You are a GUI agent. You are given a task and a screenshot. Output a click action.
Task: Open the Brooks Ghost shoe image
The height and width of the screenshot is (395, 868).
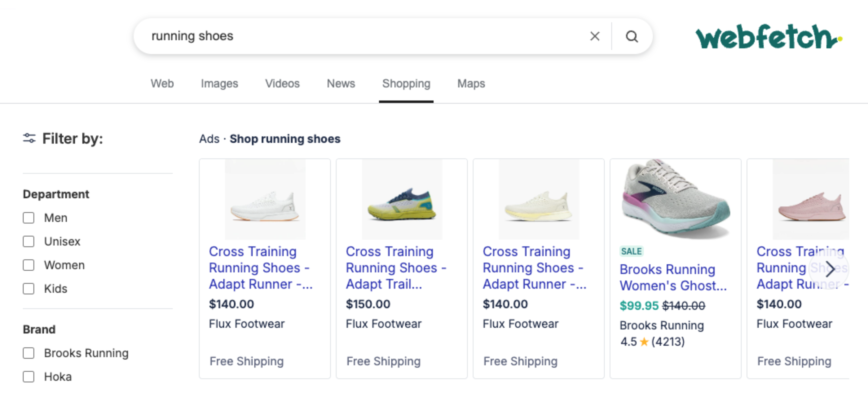(x=676, y=199)
